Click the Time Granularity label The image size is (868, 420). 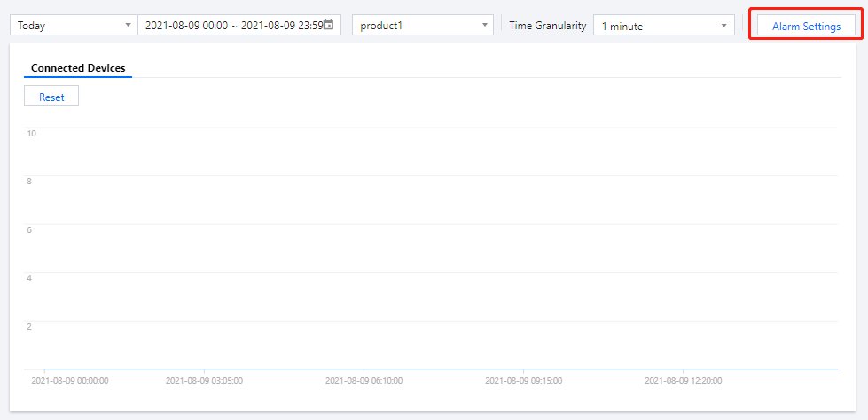(x=547, y=25)
